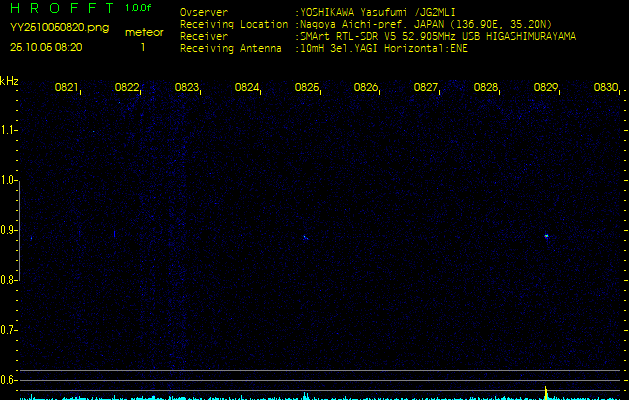Click the HROFFT title text
The image size is (629, 400).
tap(62, 8)
